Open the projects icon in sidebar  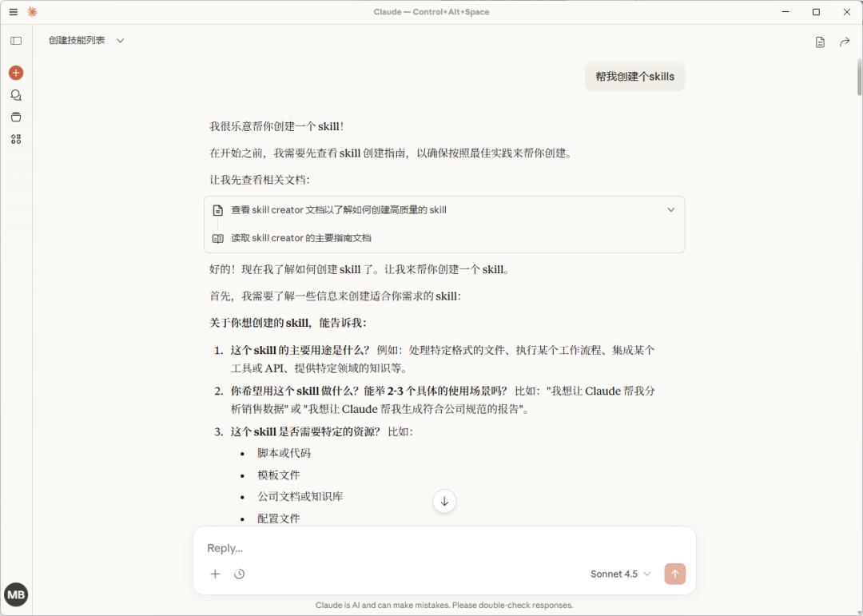tap(16, 117)
